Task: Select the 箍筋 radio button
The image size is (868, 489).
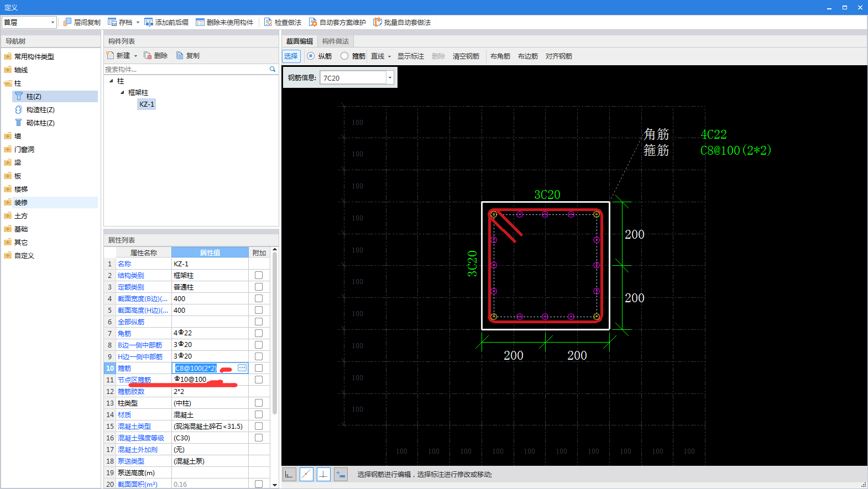Action: pyautogui.click(x=344, y=56)
